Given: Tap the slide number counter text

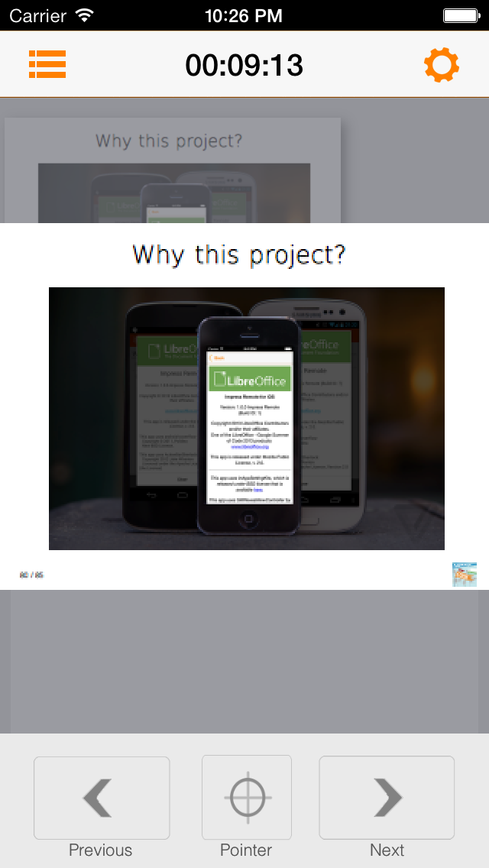Looking at the screenshot, I should (x=31, y=575).
